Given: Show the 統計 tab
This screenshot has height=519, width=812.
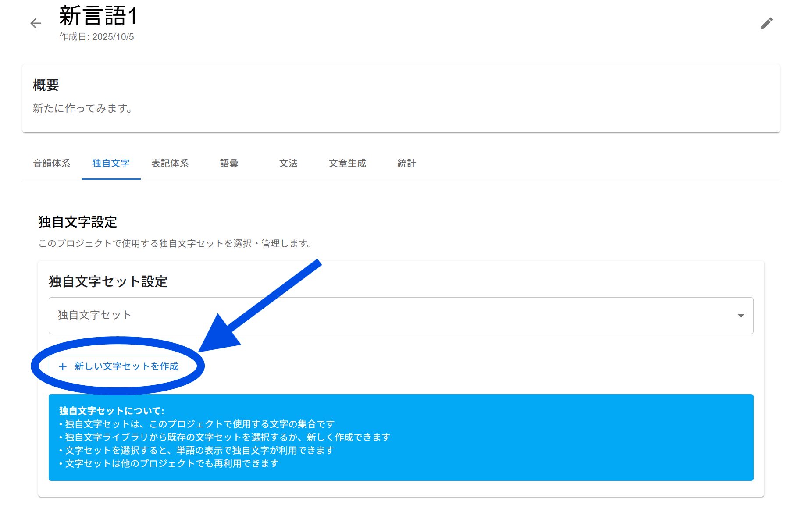Looking at the screenshot, I should 407,164.
